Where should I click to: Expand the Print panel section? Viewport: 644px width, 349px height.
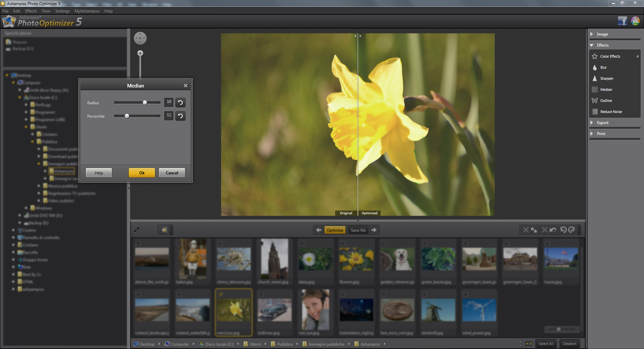pos(601,134)
